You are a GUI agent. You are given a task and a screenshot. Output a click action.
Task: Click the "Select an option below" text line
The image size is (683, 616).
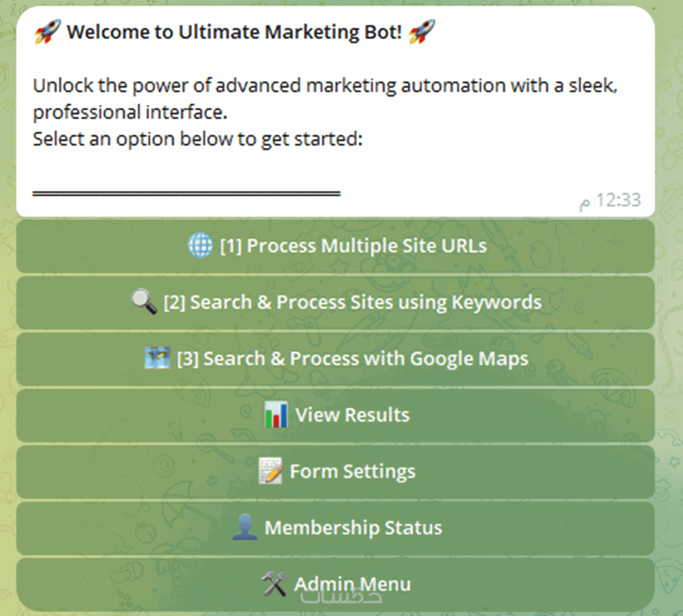point(198,139)
